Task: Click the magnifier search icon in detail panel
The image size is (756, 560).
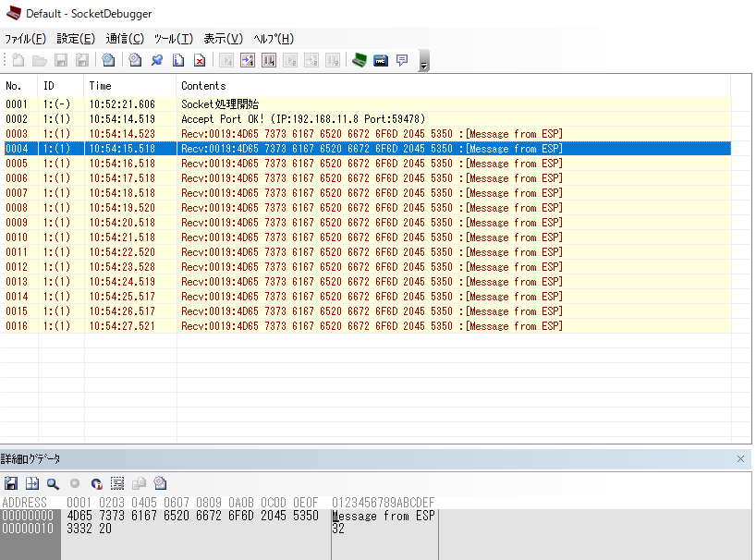Action: click(53, 483)
